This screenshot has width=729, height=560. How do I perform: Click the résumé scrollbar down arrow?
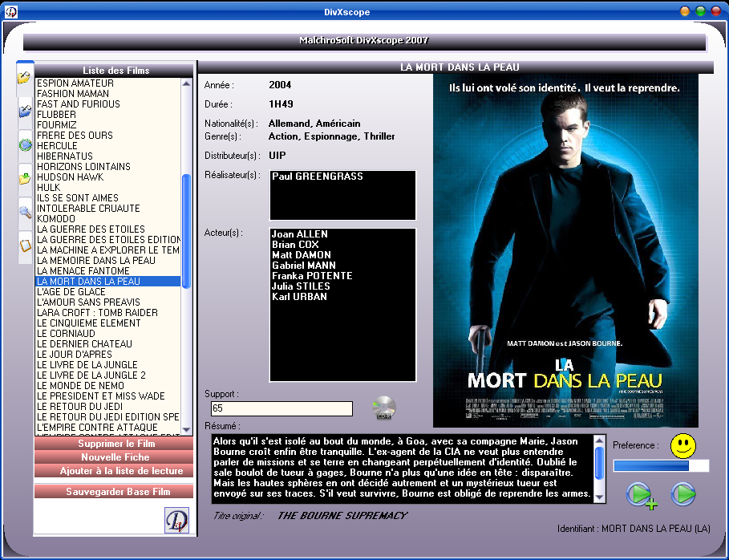coord(600,497)
